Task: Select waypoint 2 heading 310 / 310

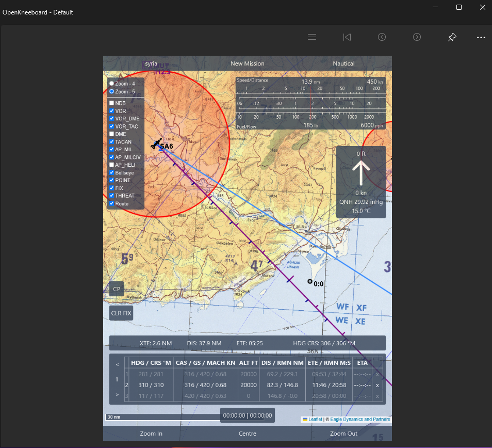Action: [151, 385]
